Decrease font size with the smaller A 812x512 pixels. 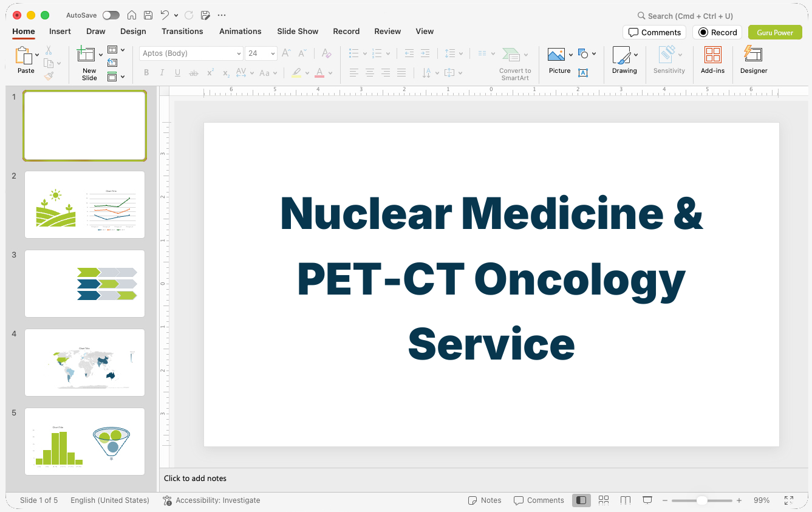303,53
